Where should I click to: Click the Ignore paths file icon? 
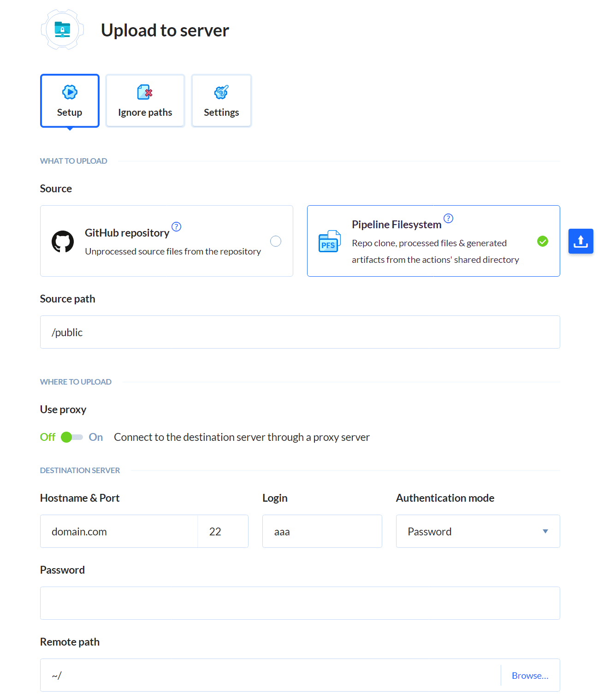(x=145, y=92)
